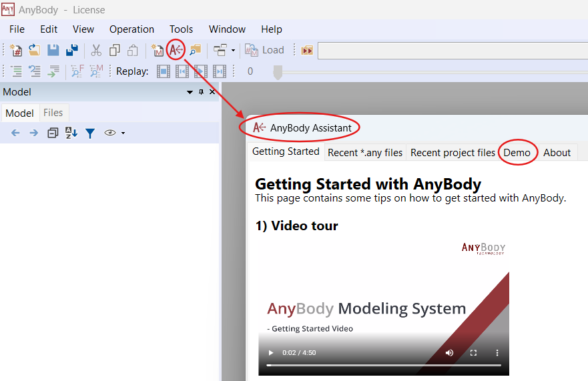Create a new main file via toolbar

[16, 50]
